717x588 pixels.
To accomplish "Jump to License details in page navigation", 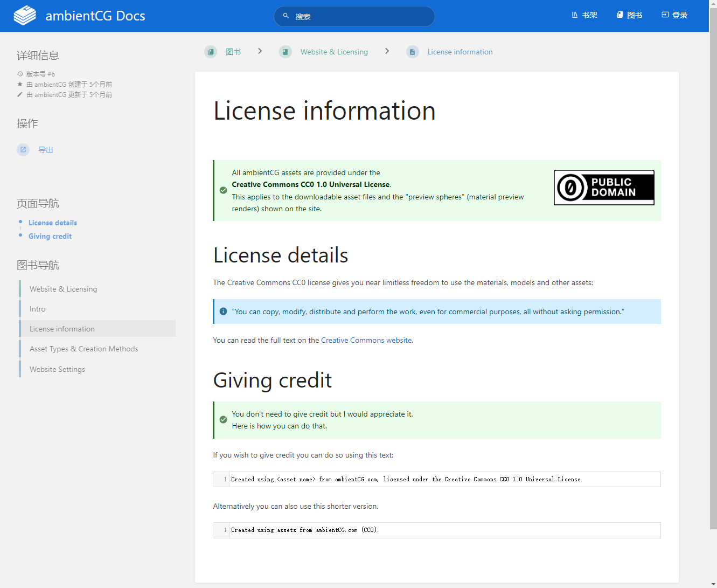I will tap(53, 223).
